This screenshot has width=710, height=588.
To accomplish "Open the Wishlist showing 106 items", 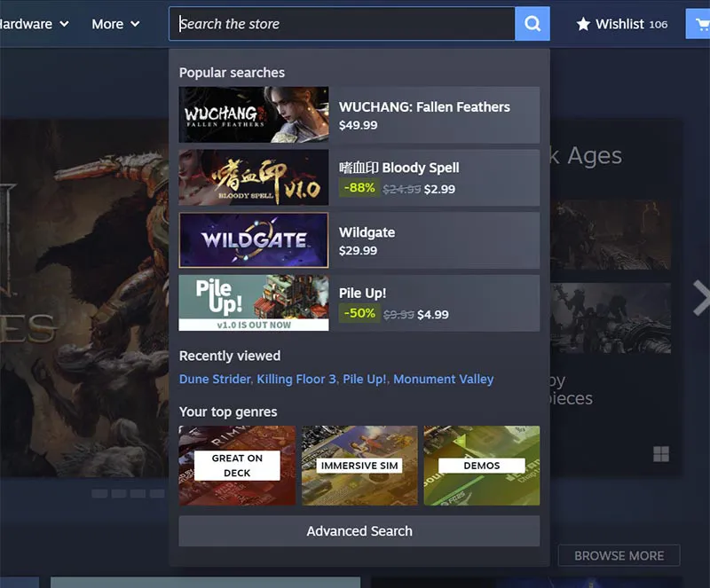I will tap(621, 24).
